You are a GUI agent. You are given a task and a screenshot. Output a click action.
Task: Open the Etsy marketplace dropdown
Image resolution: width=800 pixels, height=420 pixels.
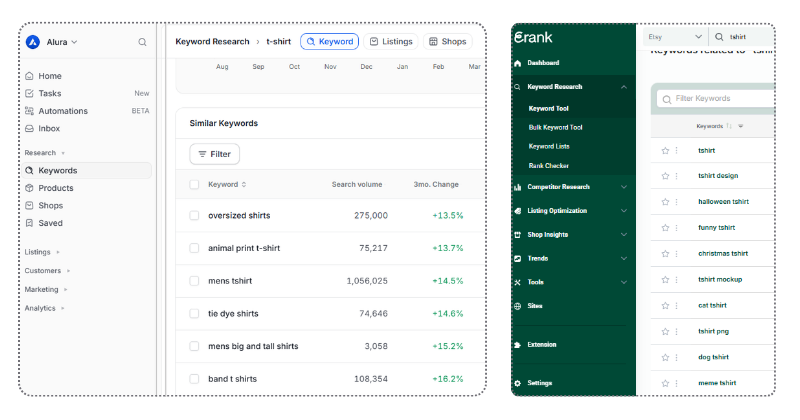pos(674,37)
